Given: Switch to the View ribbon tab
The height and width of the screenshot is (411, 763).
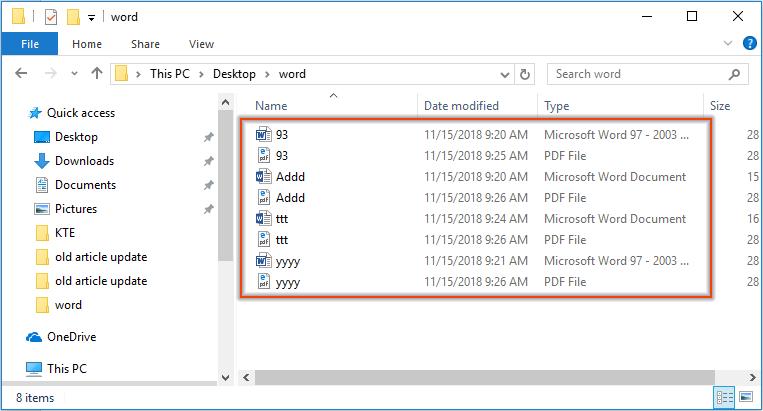Looking at the screenshot, I should click(201, 44).
